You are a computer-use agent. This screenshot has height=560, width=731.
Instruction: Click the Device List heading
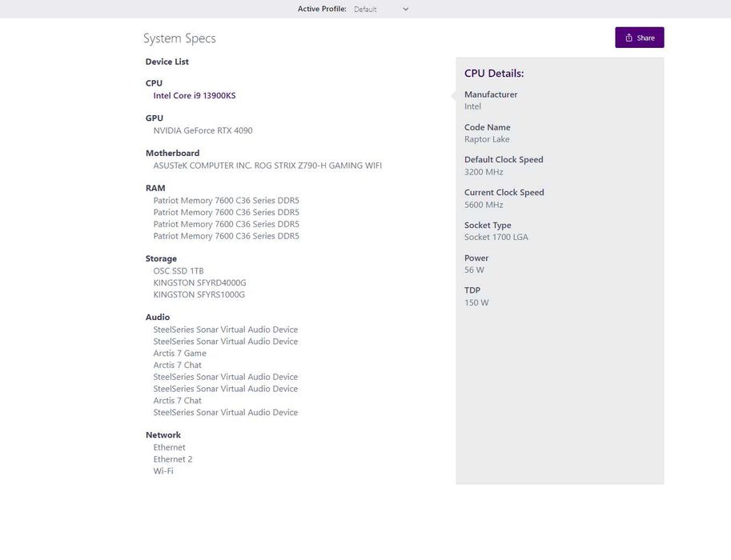[167, 62]
